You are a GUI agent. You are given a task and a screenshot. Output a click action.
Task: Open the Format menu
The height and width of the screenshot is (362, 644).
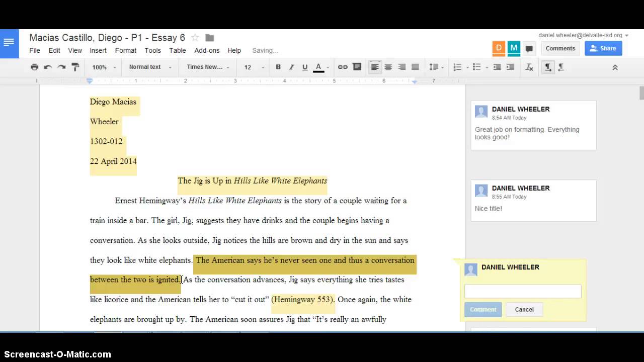(x=125, y=50)
